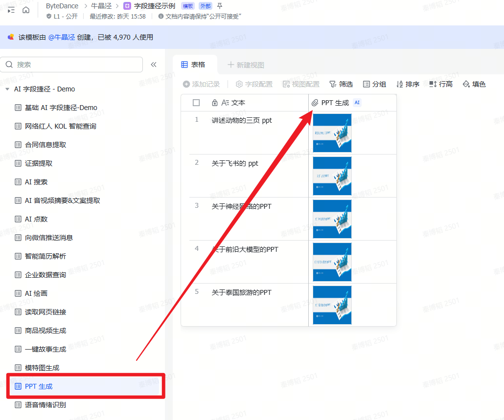Toggle the sidebar menu icon at top left

[x=11, y=10]
